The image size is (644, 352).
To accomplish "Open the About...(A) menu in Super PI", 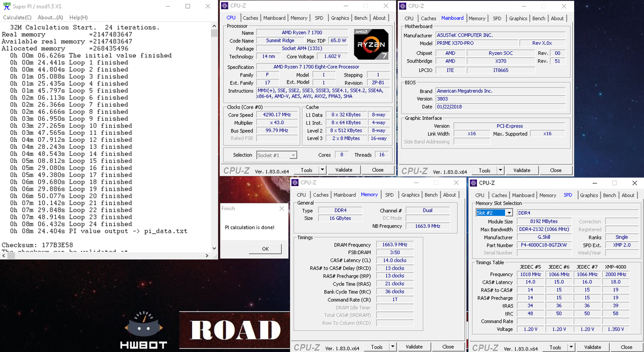I will pos(51,18).
